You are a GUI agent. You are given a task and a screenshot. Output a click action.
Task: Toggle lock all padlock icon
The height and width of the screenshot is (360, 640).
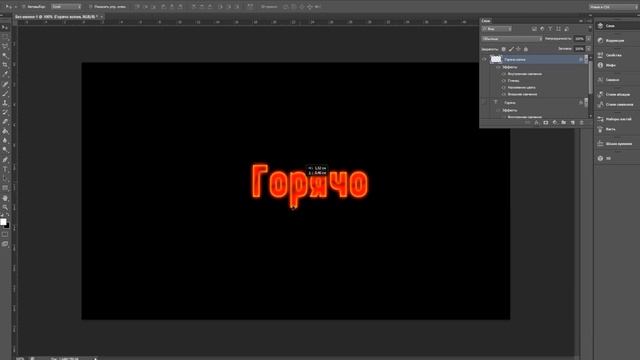tap(526, 49)
